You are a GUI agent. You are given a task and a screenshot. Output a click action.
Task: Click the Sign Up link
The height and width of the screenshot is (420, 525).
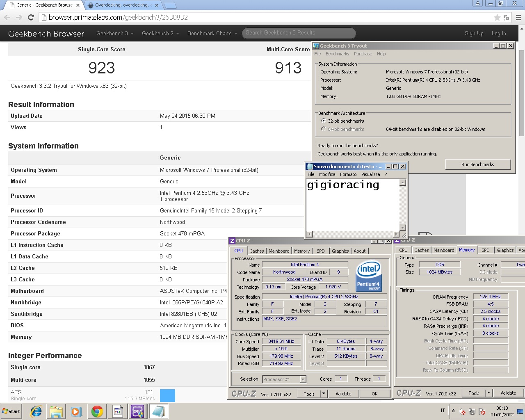[474, 34]
